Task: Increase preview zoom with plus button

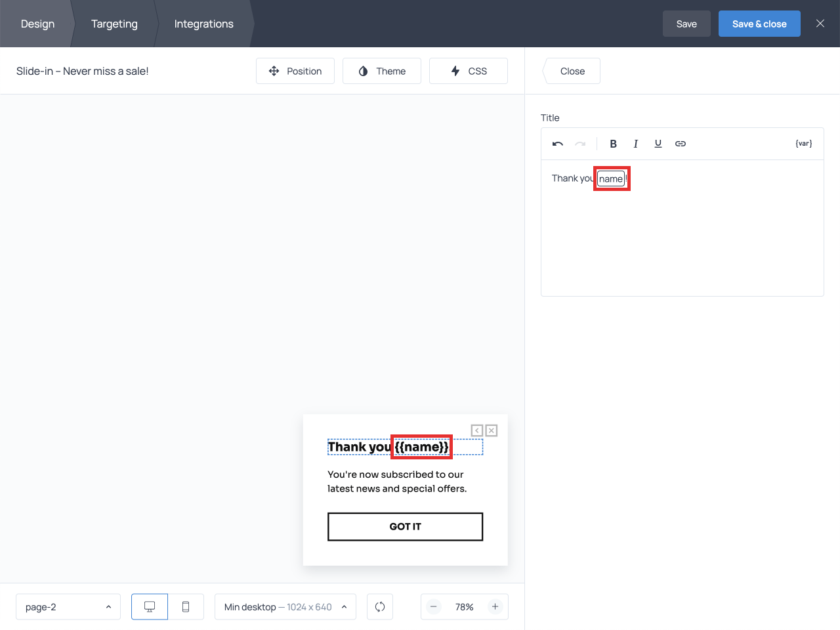Action: click(495, 607)
